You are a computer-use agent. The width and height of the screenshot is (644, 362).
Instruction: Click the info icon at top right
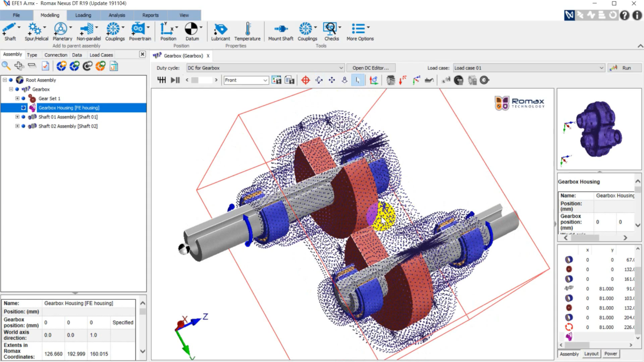[x=636, y=16]
